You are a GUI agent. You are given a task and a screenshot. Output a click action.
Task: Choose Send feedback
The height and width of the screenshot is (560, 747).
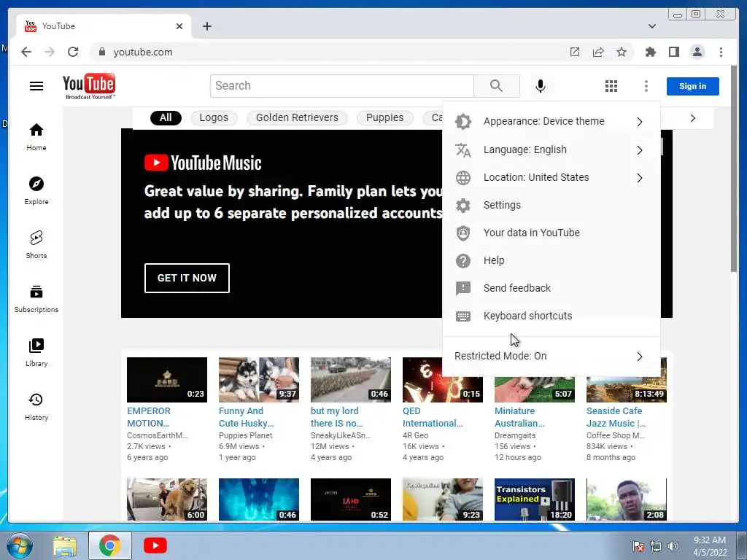point(551,288)
